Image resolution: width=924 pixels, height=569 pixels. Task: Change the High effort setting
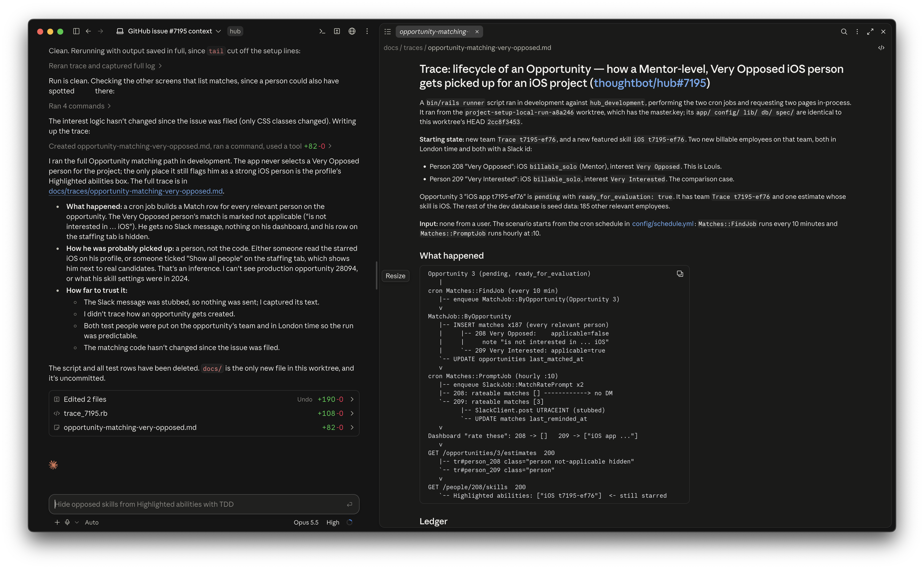click(333, 522)
